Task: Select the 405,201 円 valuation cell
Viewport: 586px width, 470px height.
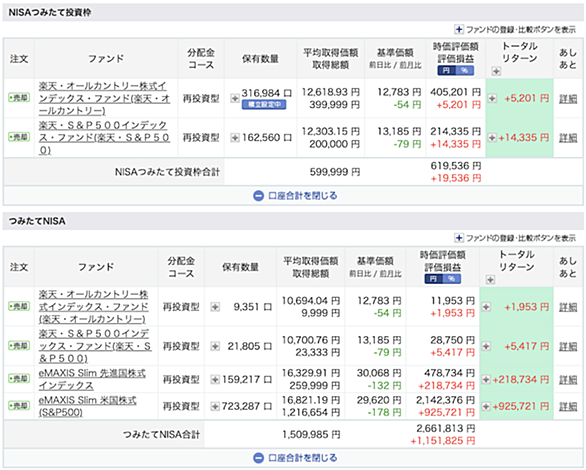Action: [456, 92]
